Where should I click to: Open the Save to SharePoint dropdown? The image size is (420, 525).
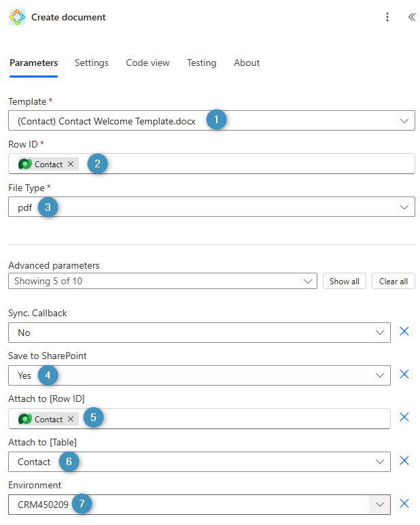[x=380, y=375]
